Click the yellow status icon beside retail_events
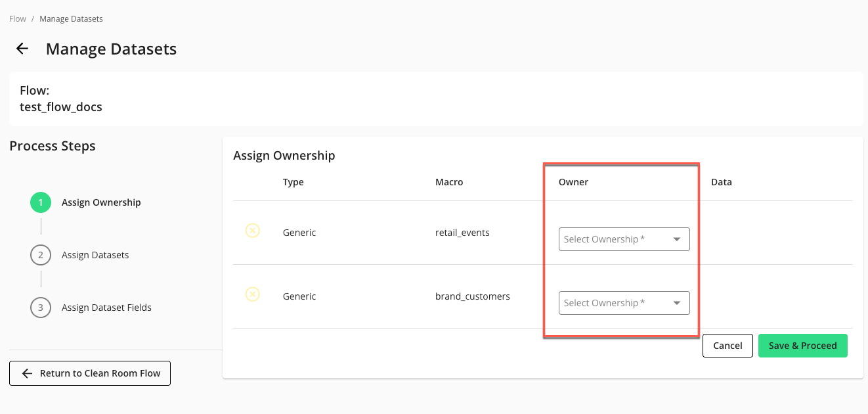This screenshot has width=868, height=414. [x=253, y=232]
